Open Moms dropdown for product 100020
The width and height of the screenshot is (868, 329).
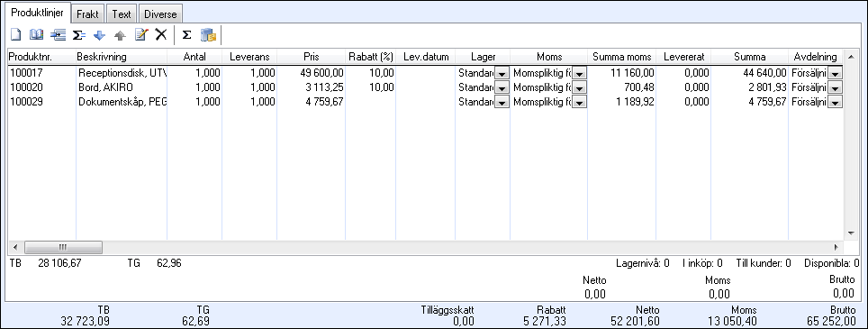coord(579,87)
